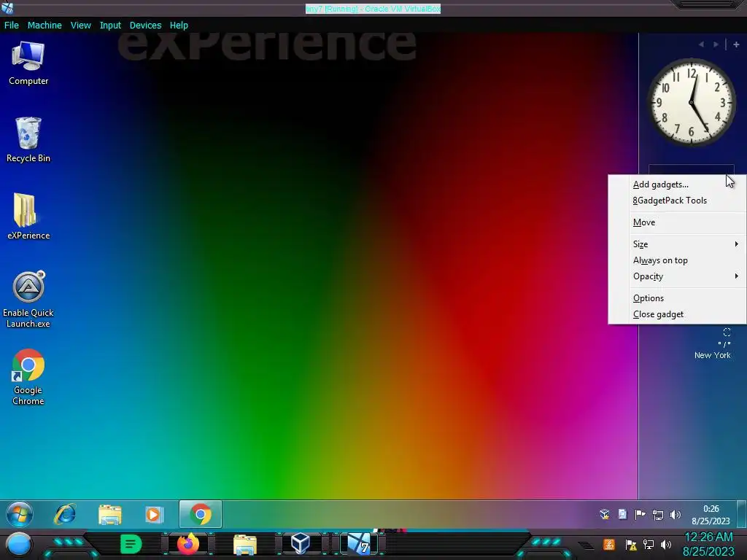Open VirtualBox cube icon on host taskbar
This screenshot has width=747, height=560.
click(301, 544)
